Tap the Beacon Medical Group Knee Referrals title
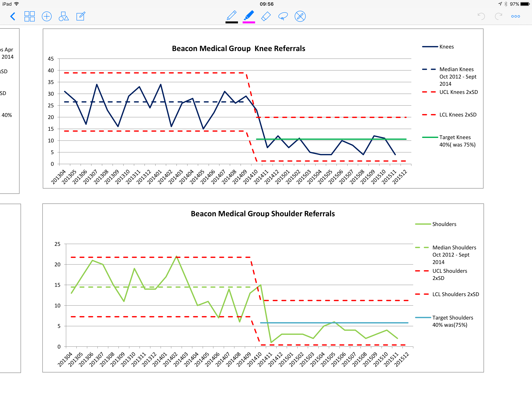532x399 pixels. (238, 48)
